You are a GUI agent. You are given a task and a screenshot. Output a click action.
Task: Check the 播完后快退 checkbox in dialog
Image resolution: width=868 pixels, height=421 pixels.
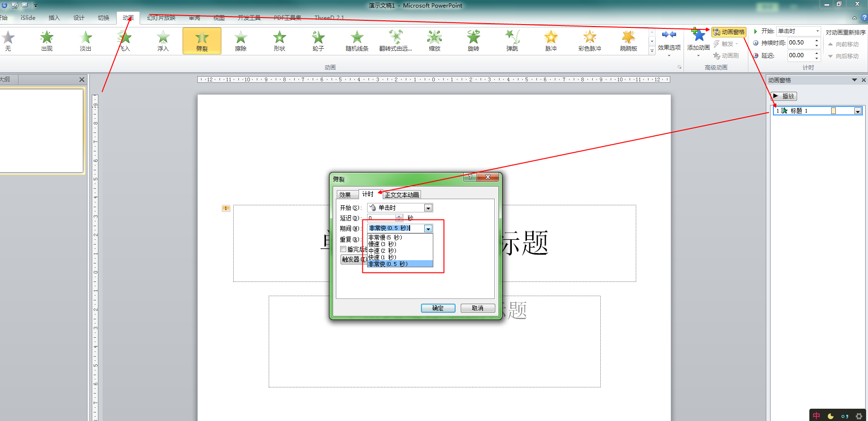click(x=343, y=249)
